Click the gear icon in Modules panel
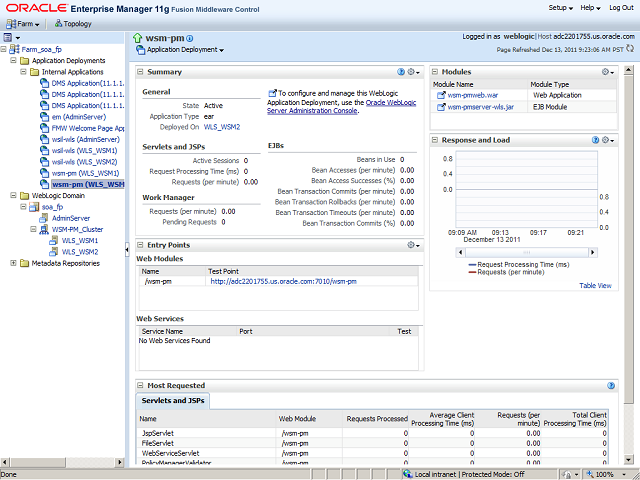640x480 pixels. tap(607, 72)
